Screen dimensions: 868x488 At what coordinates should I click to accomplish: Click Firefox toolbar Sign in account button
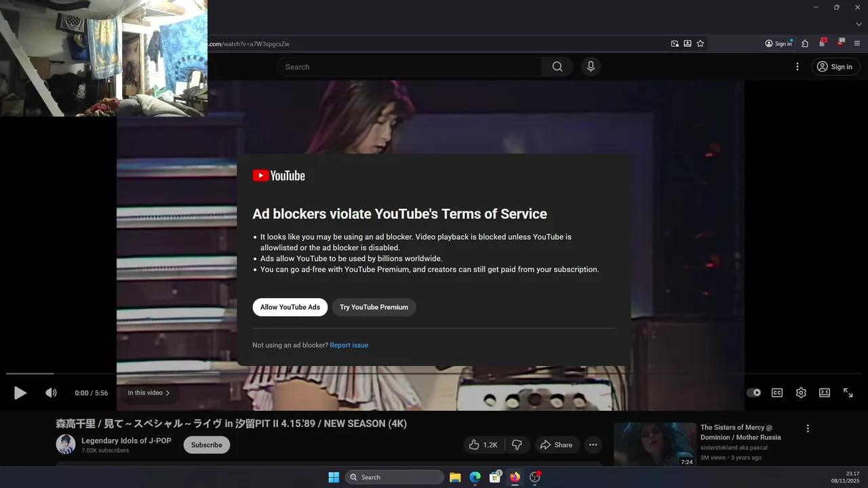tap(778, 43)
